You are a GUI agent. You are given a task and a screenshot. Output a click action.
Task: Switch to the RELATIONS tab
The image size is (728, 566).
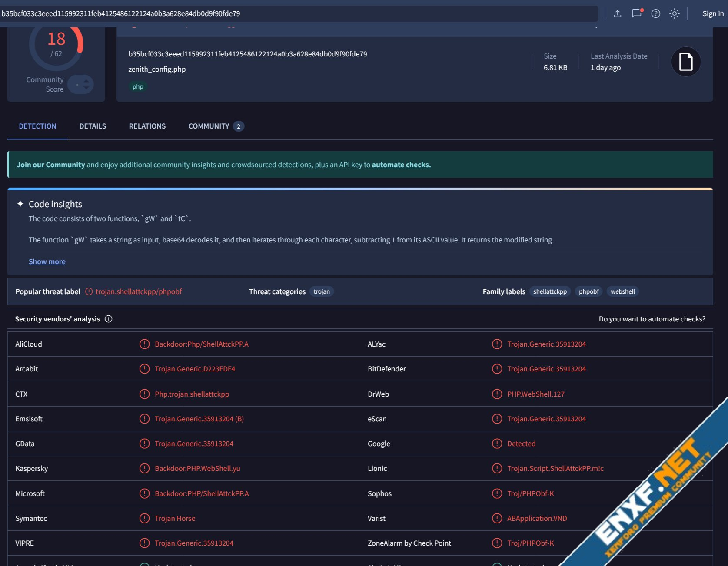[x=147, y=126]
